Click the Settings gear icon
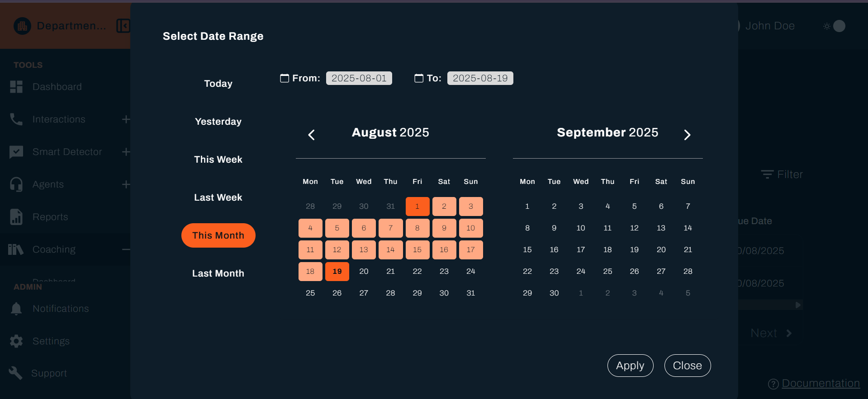This screenshot has height=399, width=868. (16, 341)
